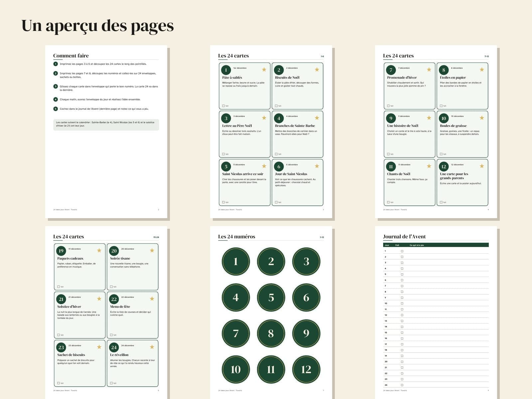Screen dimensions: 532x399
Task: Check day 24 box in Journal de l'Avent
Action: [402, 385]
